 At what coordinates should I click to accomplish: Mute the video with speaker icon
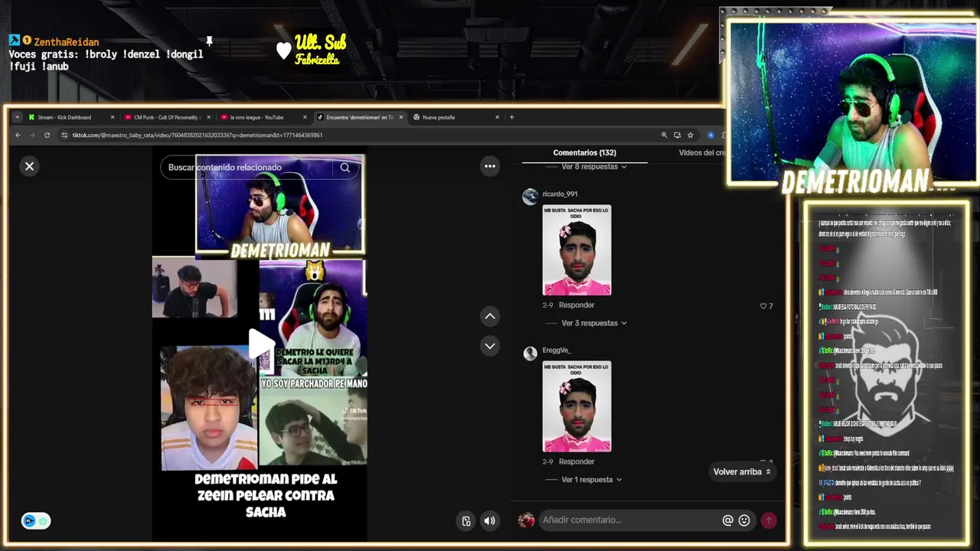pos(490,521)
